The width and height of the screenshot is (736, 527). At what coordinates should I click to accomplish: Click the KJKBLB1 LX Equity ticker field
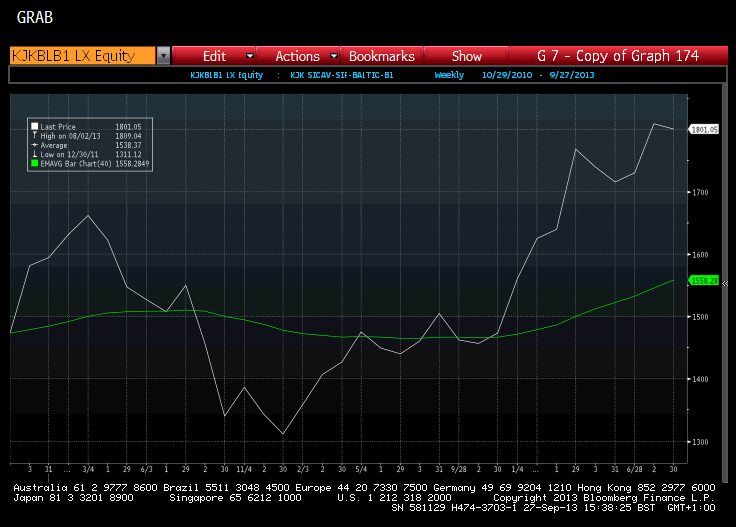tap(81, 56)
